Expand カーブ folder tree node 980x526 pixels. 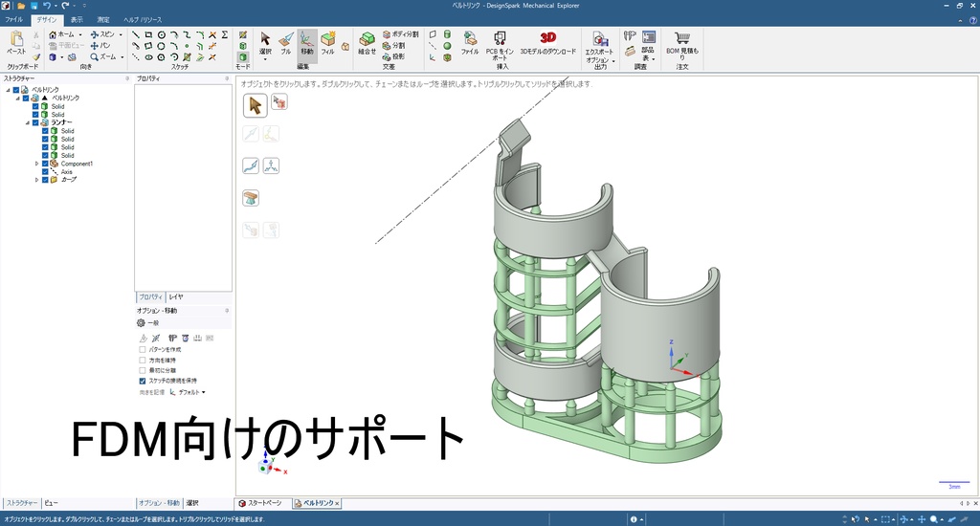tap(37, 180)
